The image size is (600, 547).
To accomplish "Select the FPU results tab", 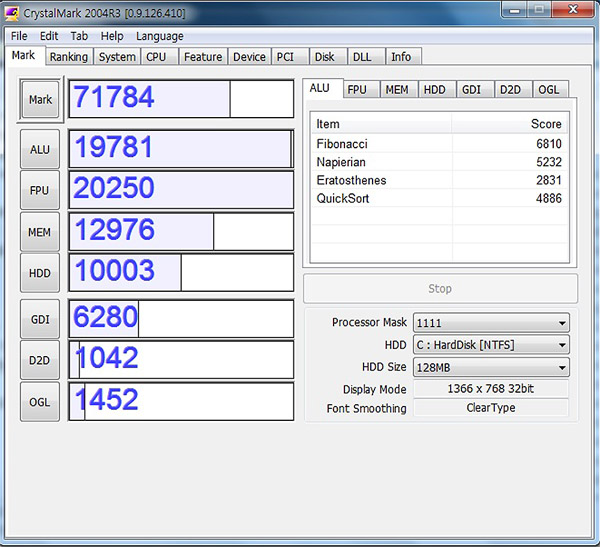I will [360, 90].
